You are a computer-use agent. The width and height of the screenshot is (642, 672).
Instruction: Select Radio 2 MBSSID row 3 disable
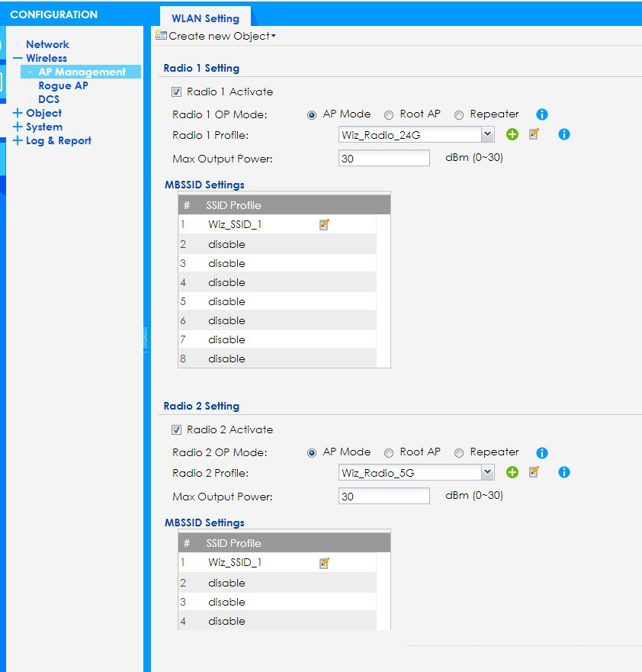coord(277,602)
